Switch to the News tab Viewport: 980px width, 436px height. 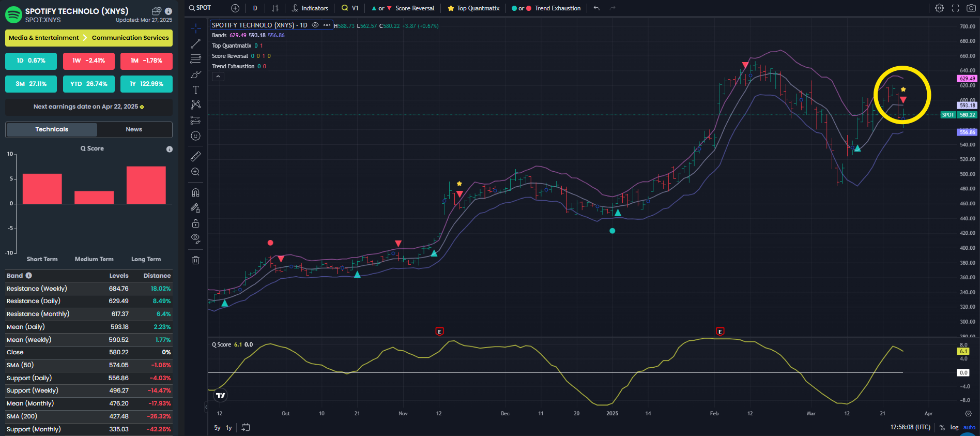click(x=134, y=129)
